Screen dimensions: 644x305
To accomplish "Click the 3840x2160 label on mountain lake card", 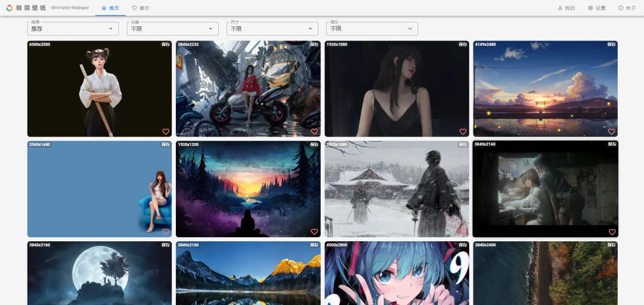I will tap(188, 245).
